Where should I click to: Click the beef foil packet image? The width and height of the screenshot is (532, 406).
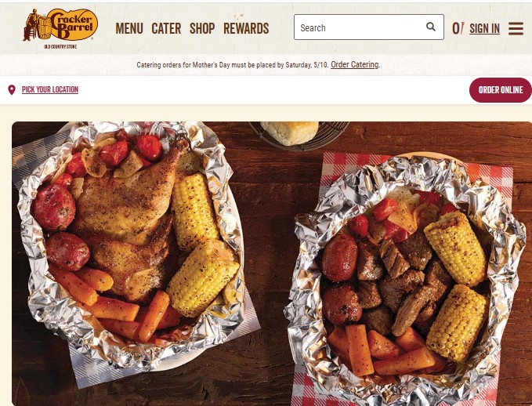(405, 278)
